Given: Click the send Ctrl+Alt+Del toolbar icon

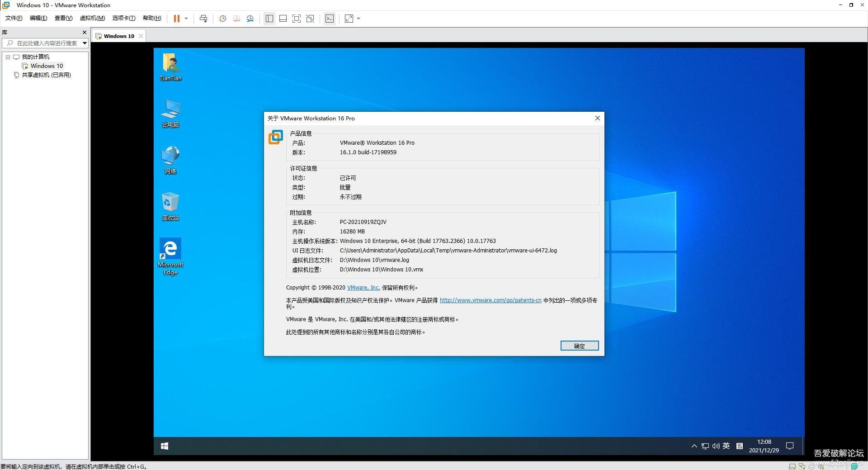Looking at the screenshot, I should tap(203, 19).
